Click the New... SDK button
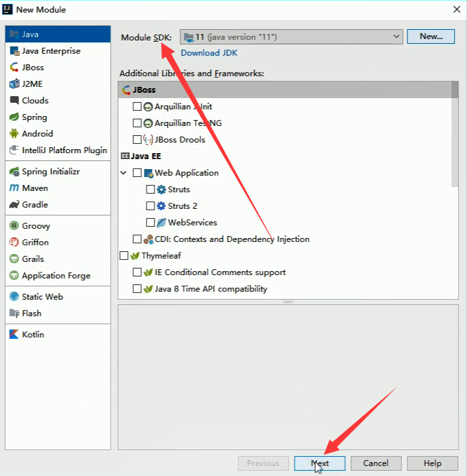467x476 pixels. [431, 36]
